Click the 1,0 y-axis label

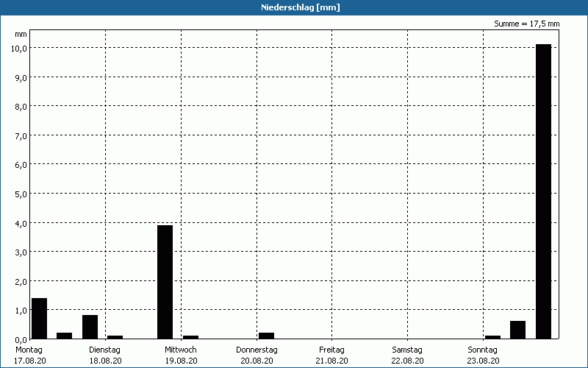pyautogui.click(x=21, y=310)
